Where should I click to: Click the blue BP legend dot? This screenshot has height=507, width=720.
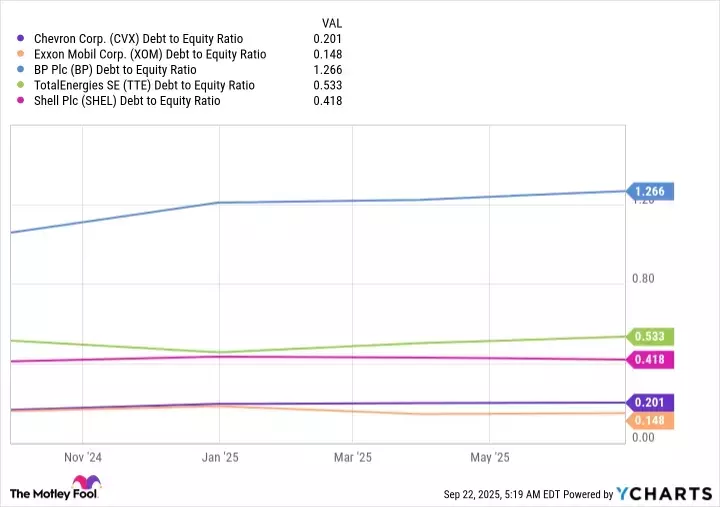[x=21, y=70]
